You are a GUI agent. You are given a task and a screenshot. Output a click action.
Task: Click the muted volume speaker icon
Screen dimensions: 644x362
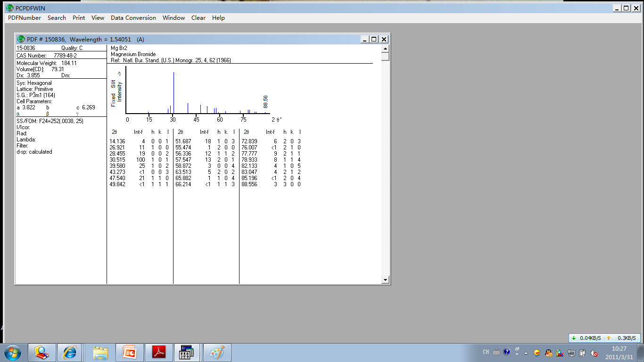coord(594,353)
